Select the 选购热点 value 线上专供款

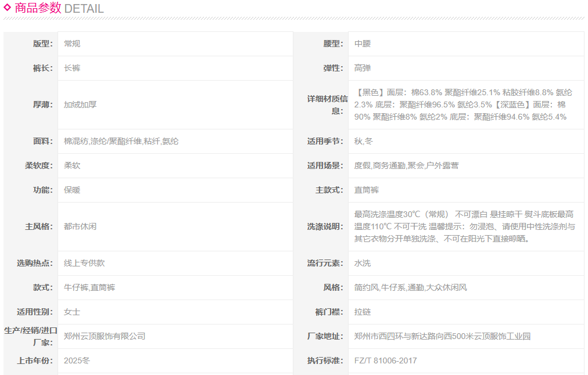(x=84, y=263)
